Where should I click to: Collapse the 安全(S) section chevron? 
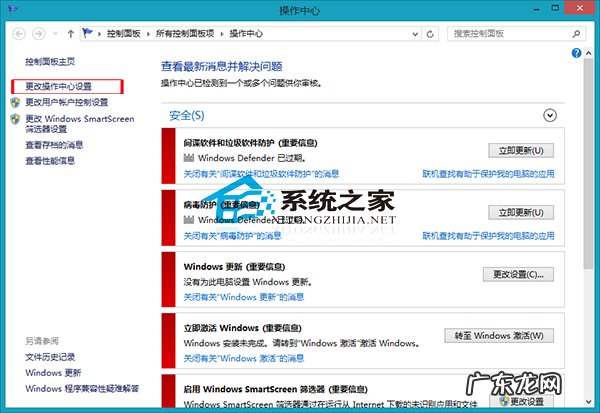pos(550,115)
